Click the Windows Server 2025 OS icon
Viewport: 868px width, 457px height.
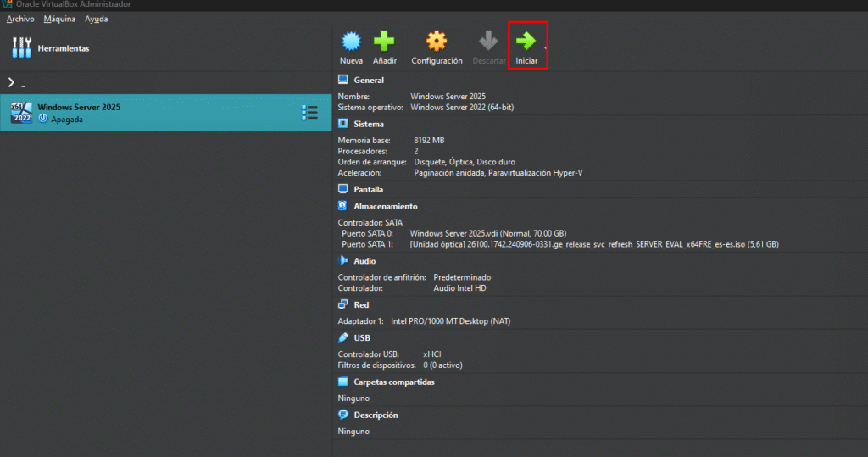[21, 113]
